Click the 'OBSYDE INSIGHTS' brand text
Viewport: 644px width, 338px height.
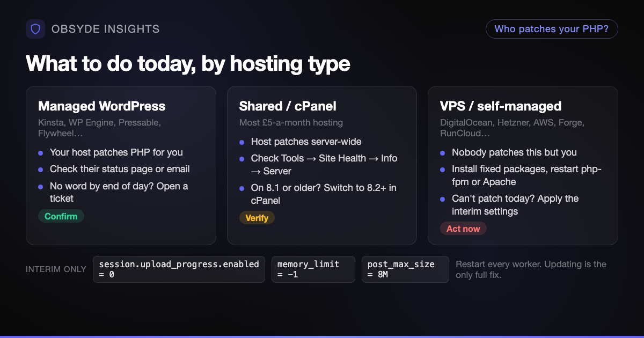pos(106,29)
